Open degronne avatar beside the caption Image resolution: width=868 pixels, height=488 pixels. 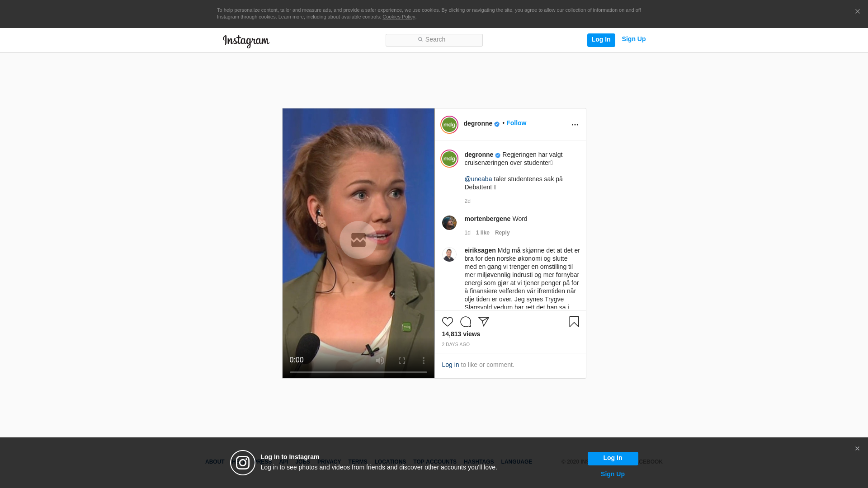click(x=449, y=159)
